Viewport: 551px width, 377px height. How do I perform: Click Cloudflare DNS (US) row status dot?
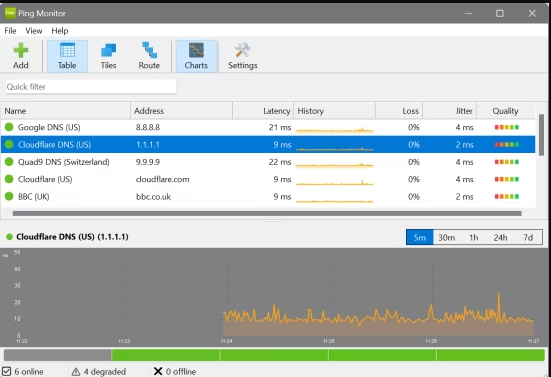9,144
